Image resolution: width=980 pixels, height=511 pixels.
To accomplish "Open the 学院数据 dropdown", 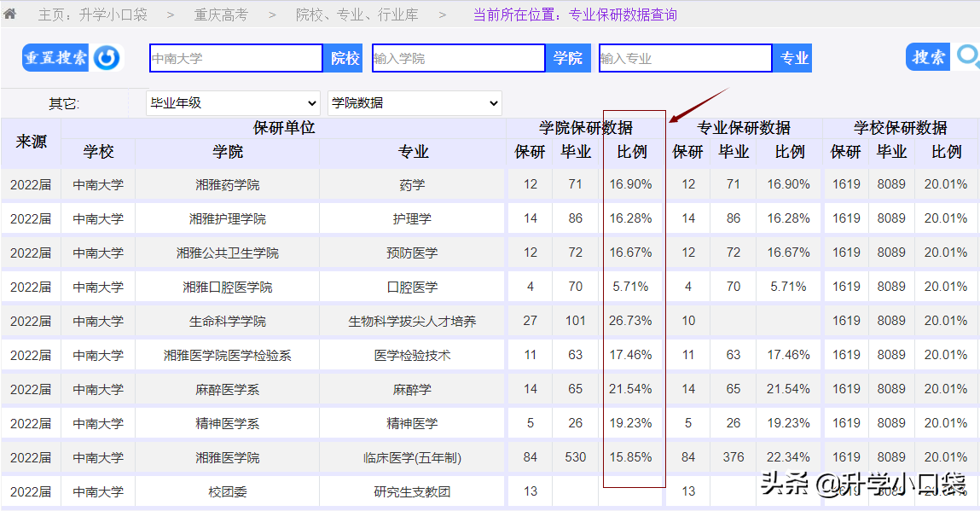I will 415,102.
